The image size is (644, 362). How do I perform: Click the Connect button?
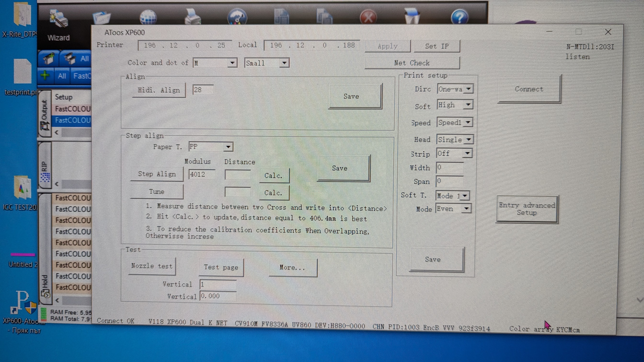point(529,89)
